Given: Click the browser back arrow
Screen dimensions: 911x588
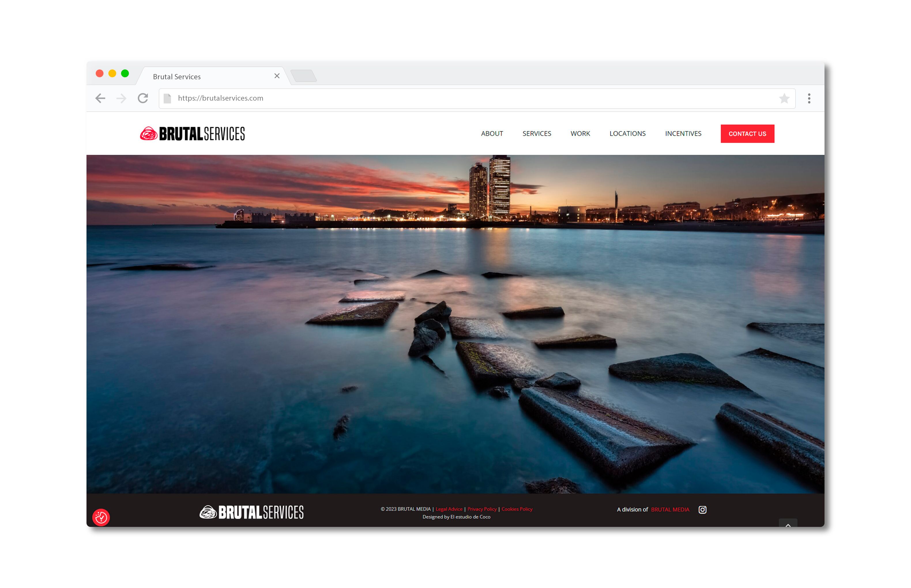Looking at the screenshot, I should pyautogui.click(x=100, y=98).
